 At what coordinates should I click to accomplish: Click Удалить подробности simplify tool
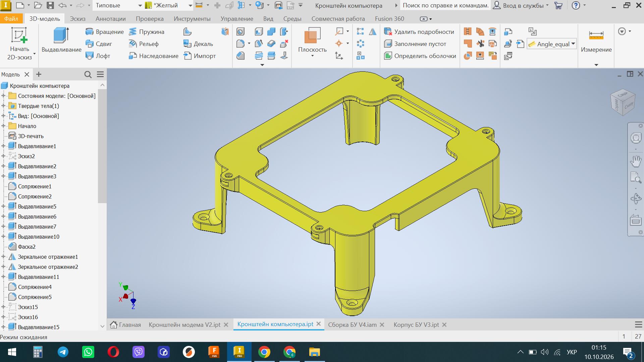[x=419, y=32]
